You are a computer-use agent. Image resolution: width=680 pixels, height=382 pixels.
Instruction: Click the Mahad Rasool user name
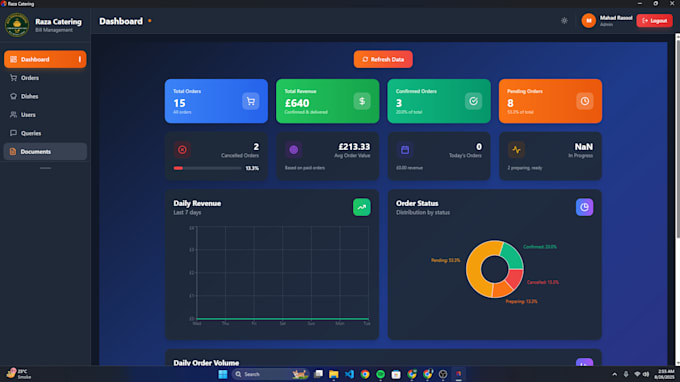pyautogui.click(x=616, y=18)
